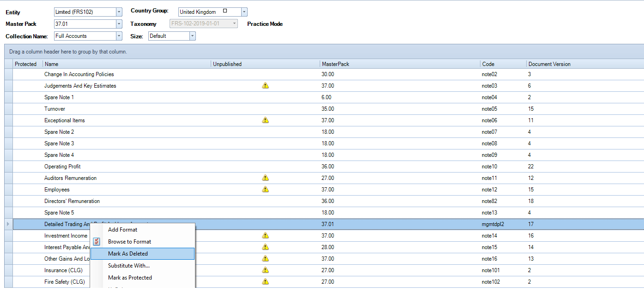Open the Entity dropdown
644x292 pixels.
(119, 12)
